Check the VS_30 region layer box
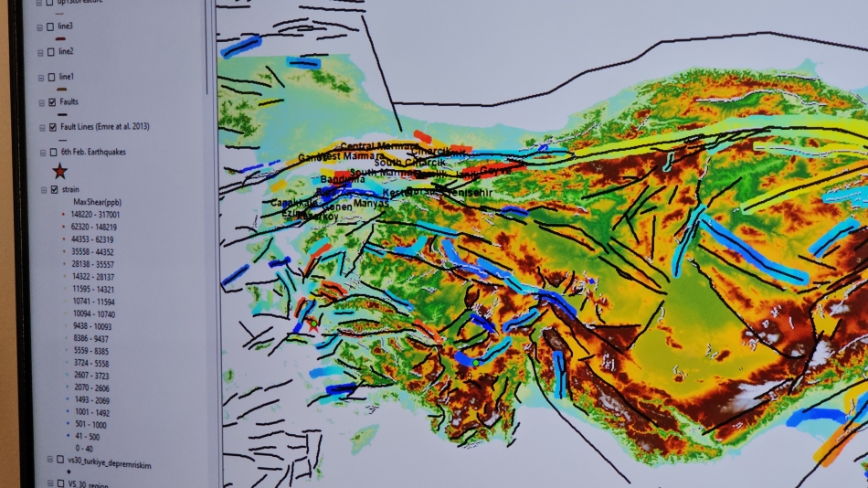The image size is (868, 488). [x=61, y=484]
